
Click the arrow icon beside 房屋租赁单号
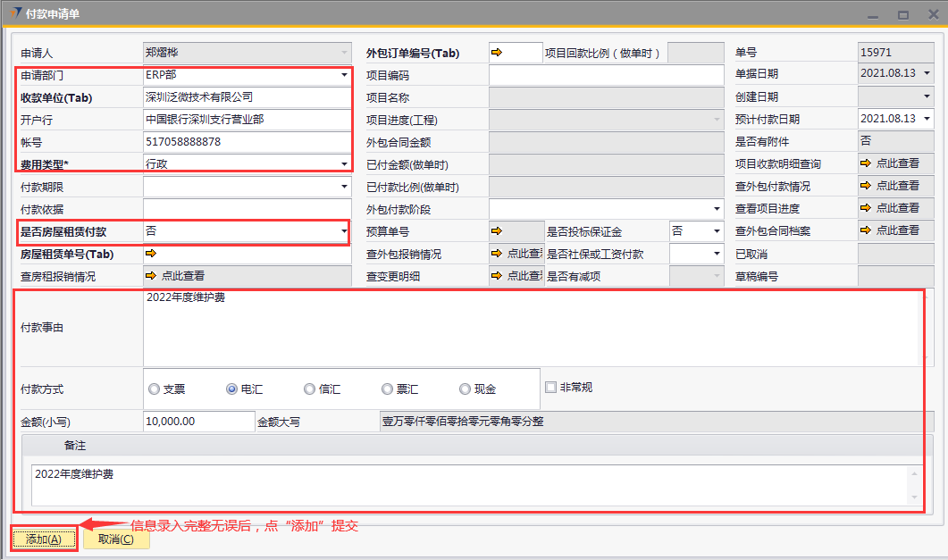coord(151,254)
